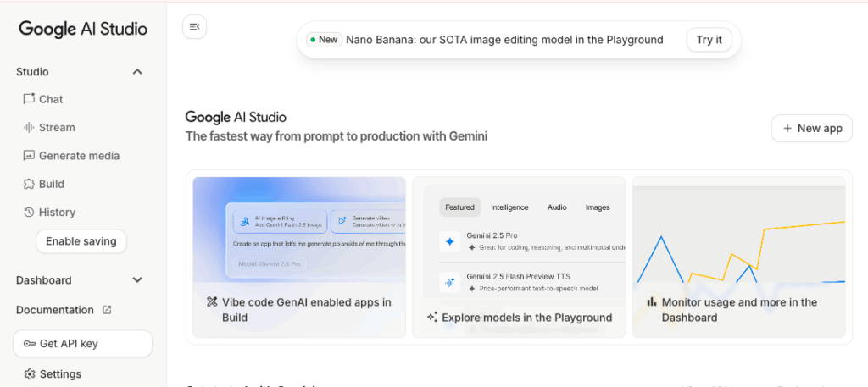Select the Featured tab in model preview

459,207
